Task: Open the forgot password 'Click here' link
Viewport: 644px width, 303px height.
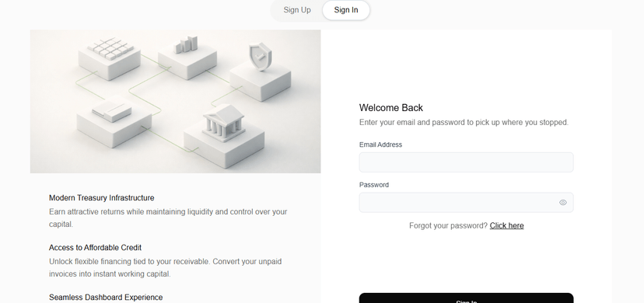Action: [506, 225]
